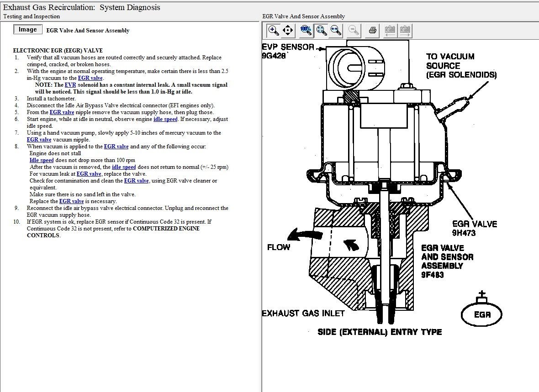Click the EGR valve link in step 7

point(39,140)
